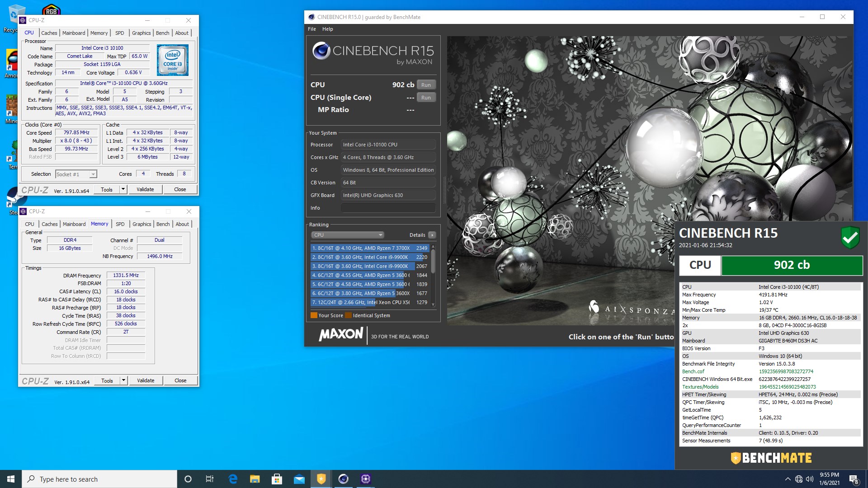
Task: Expand the Tools dropdown arrow in bottom CPU-Z
Action: tap(123, 380)
